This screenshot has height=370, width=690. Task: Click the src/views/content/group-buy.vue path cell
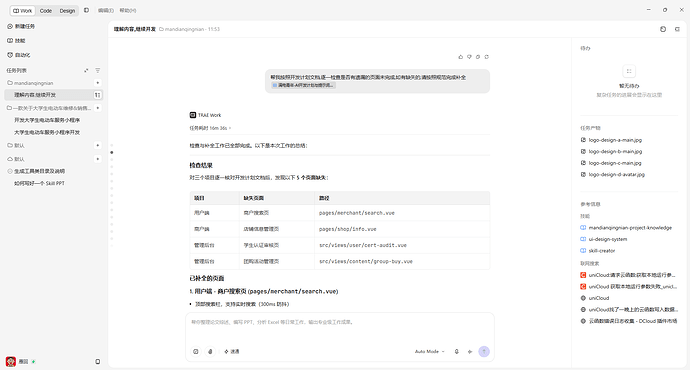point(366,261)
